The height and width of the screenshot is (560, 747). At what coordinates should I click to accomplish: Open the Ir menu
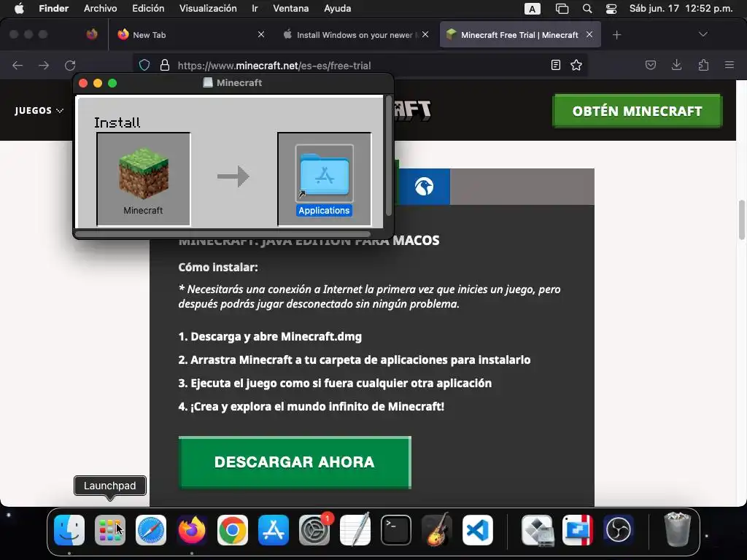pos(255,9)
